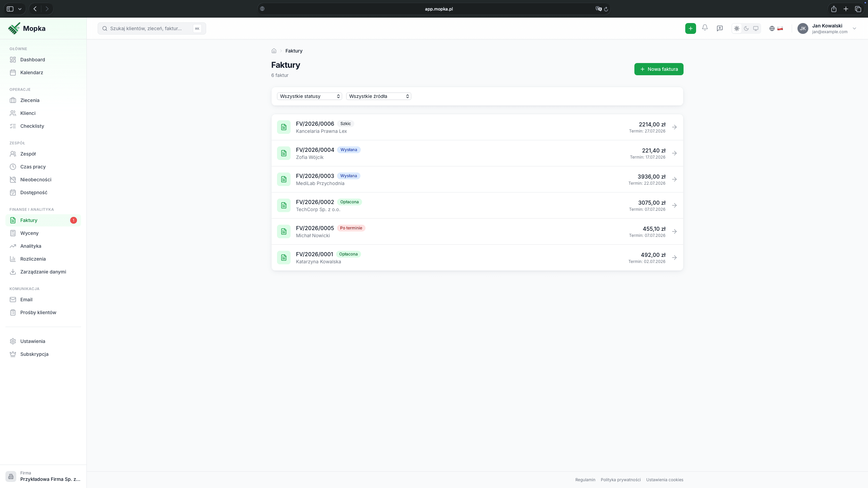
Task: Open Zlecenia in the sidebar
Action: point(43,100)
